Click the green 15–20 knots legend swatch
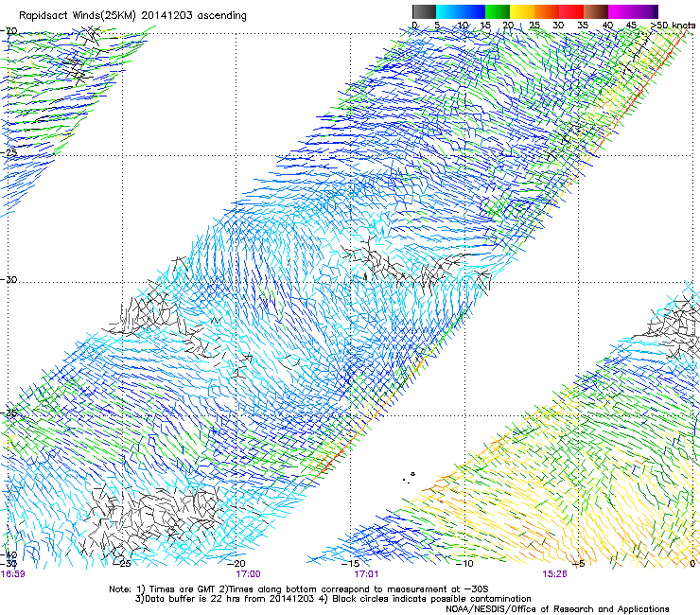700x615 pixels. click(x=498, y=11)
